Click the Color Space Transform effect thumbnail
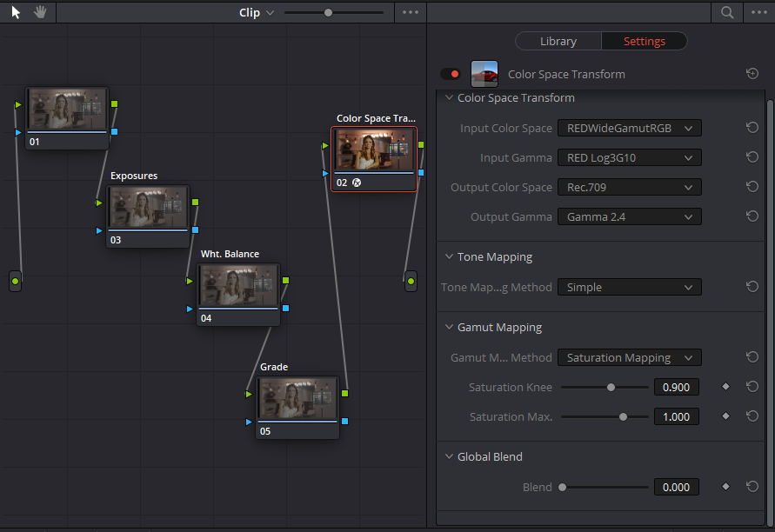Screen dimensions: 775x532 pos(484,74)
